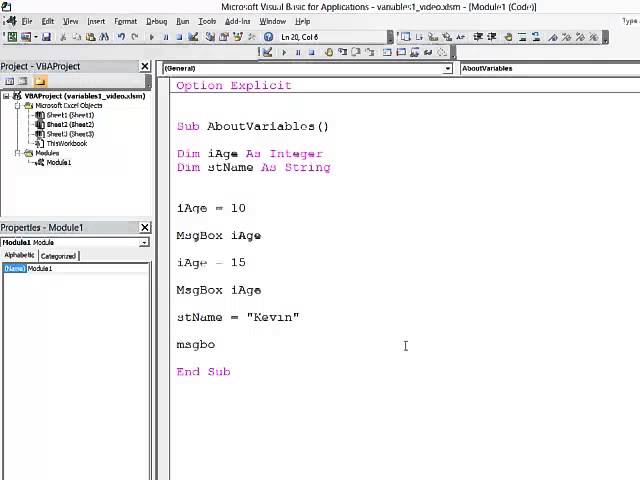Open the Insert UserForm dropdown arrow

click(x=36, y=37)
